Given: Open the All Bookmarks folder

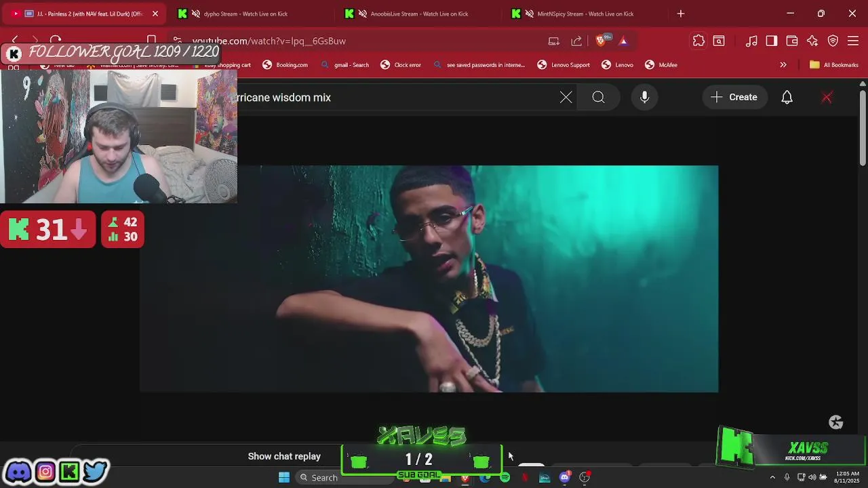Looking at the screenshot, I should coord(834,65).
